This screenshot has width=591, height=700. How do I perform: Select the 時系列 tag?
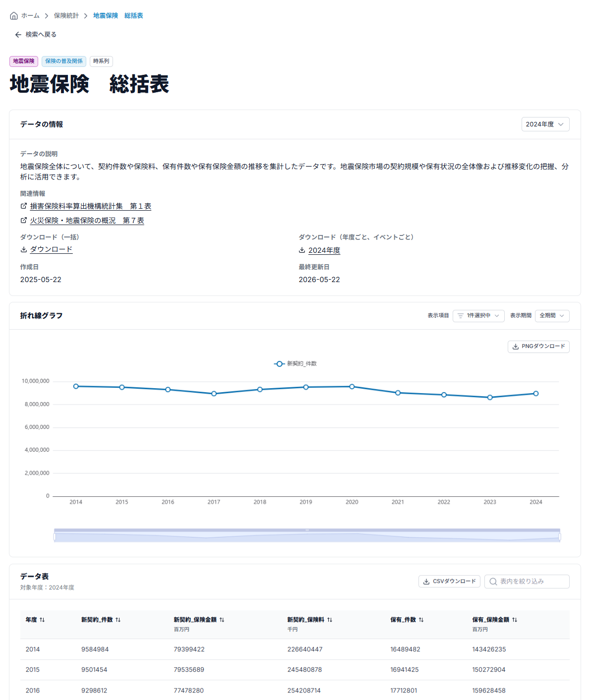[x=101, y=61]
